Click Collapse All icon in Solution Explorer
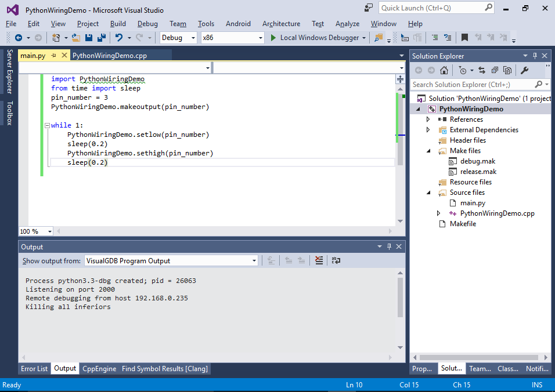Image resolution: width=555 pixels, height=392 pixels. coord(495,70)
